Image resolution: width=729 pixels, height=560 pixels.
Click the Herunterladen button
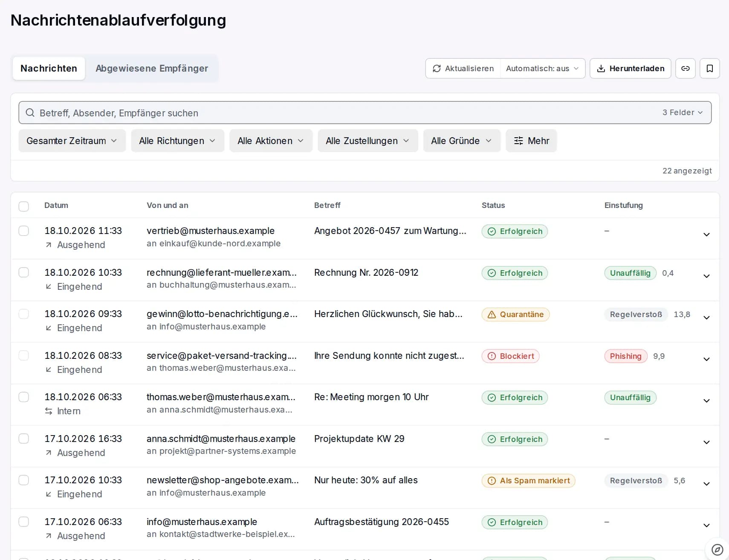pos(631,68)
